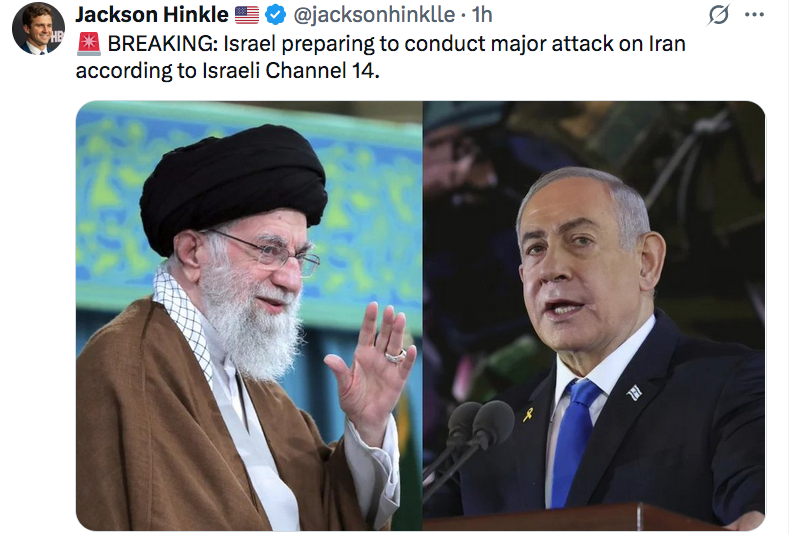Screen dimensions: 791x534
Task: Click the word BREAKING in the tweet
Action: 163,44
